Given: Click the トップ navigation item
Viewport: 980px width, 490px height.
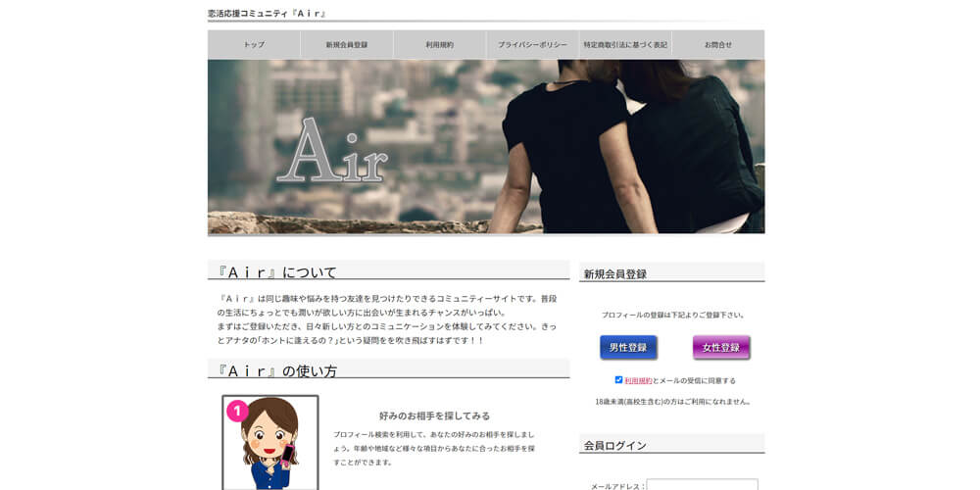Looking at the screenshot, I should pyautogui.click(x=254, y=45).
